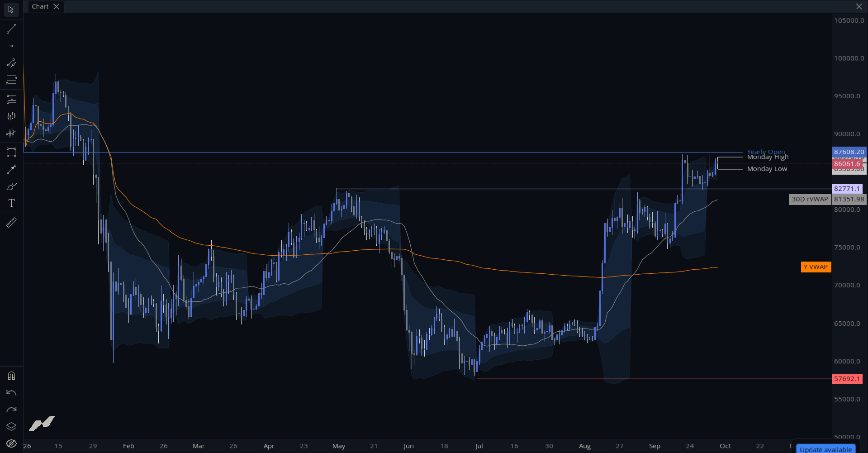
Task: Click the 100000.0 price axis label
Action: tap(849, 58)
